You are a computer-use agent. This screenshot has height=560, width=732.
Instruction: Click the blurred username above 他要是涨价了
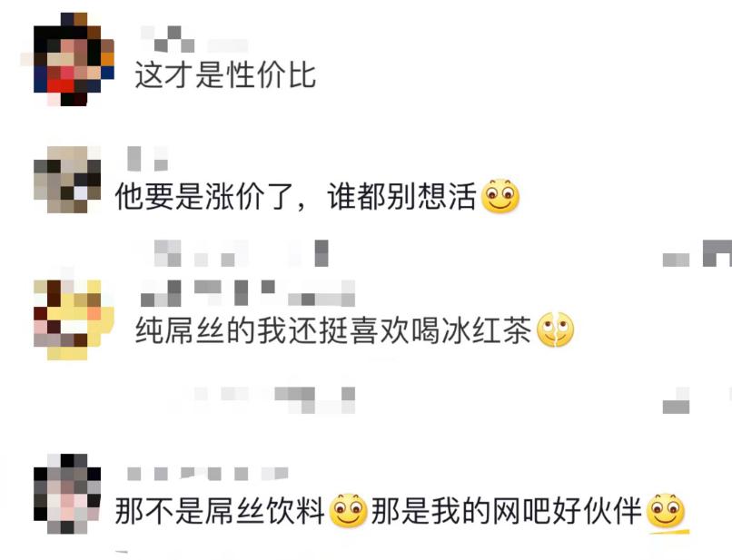pos(147,159)
